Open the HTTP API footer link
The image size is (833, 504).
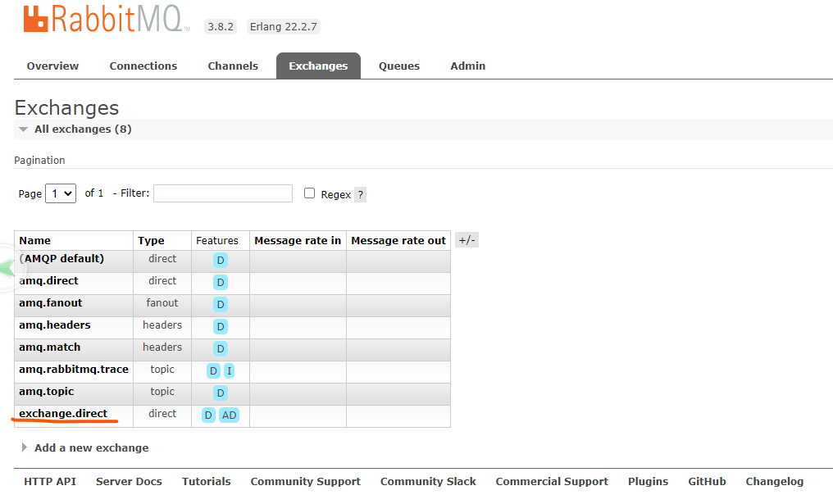(50, 482)
